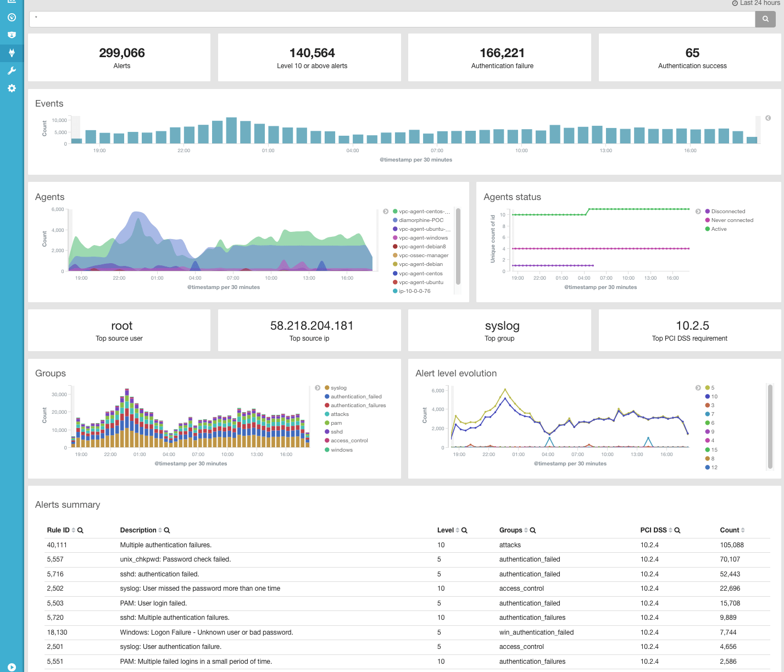Click the filter magnifier next to Description
The width and height of the screenshot is (784, 672).
[x=167, y=530]
